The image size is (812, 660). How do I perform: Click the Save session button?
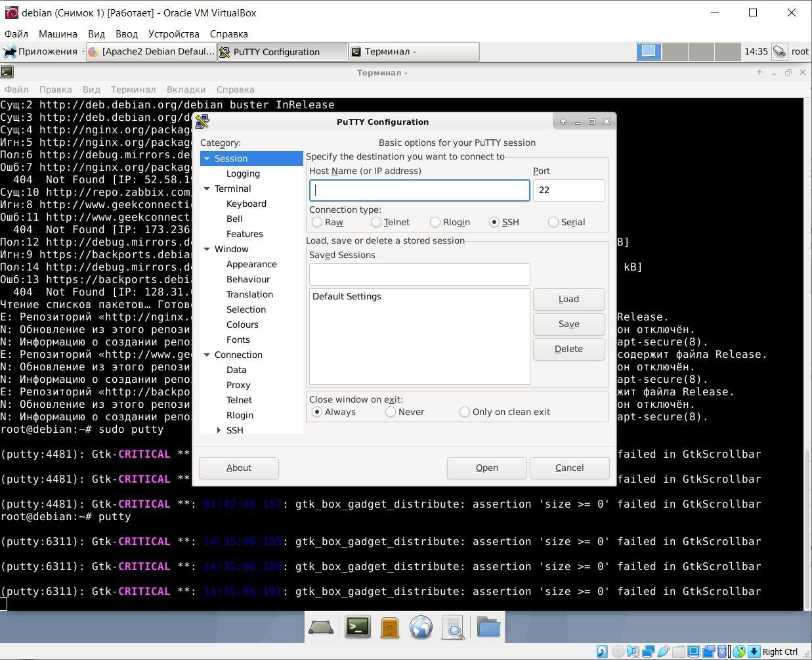point(568,324)
